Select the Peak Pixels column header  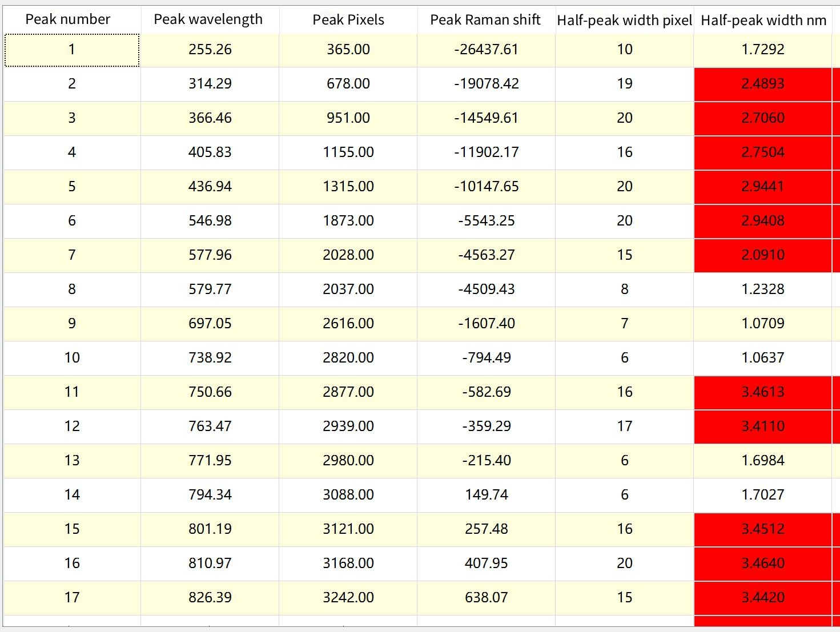pos(348,19)
